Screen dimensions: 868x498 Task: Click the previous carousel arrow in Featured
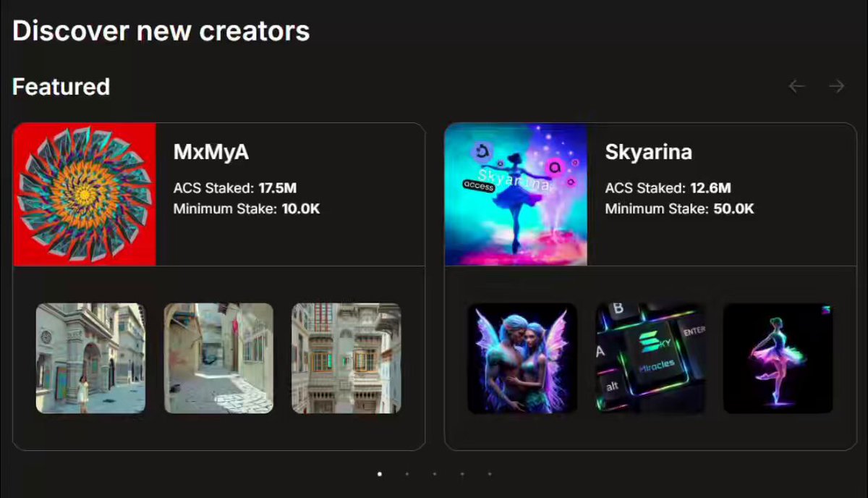coord(796,87)
